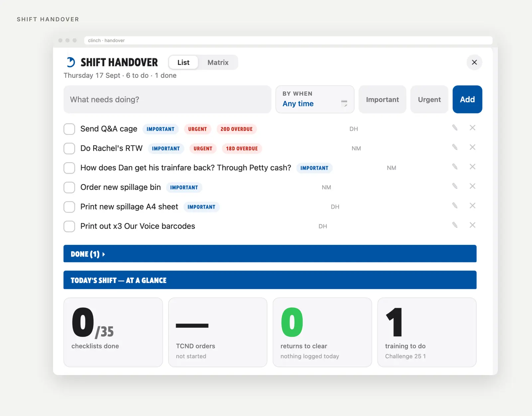This screenshot has height=416, width=532.
Task: Close the Shift Handover panel
Action: tap(474, 62)
